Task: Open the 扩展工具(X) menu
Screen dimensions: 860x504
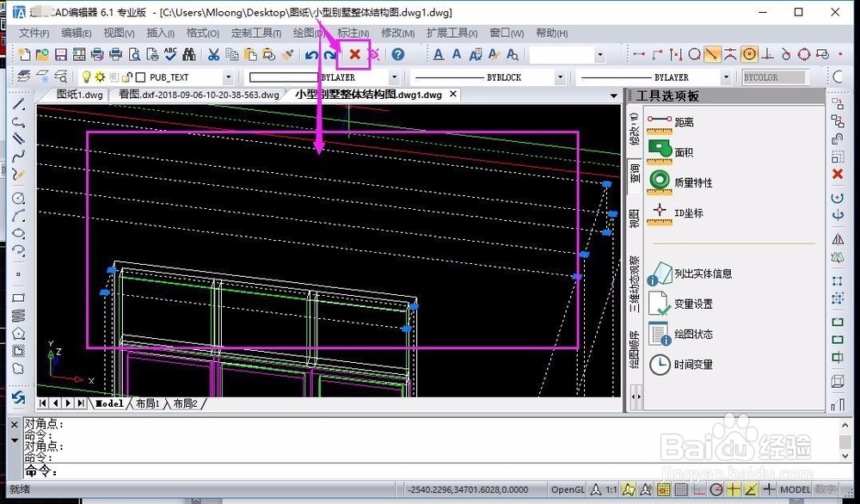Action: (452, 33)
